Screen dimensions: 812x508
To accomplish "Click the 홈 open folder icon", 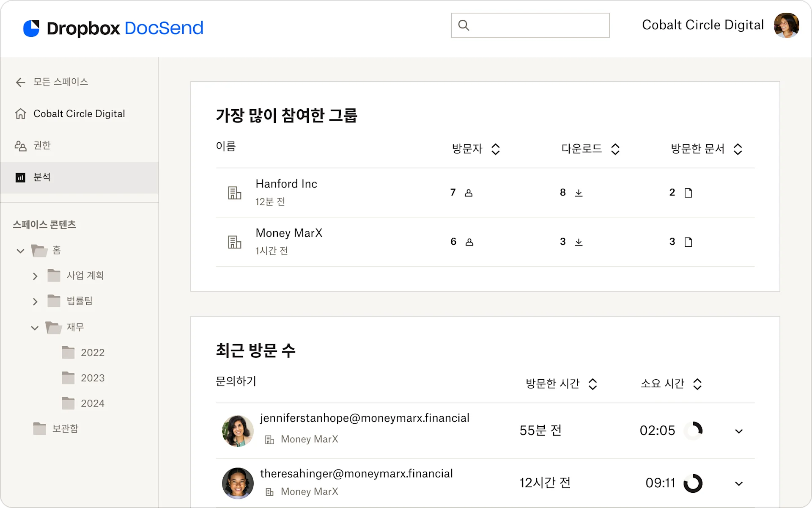I will [39, 251].
